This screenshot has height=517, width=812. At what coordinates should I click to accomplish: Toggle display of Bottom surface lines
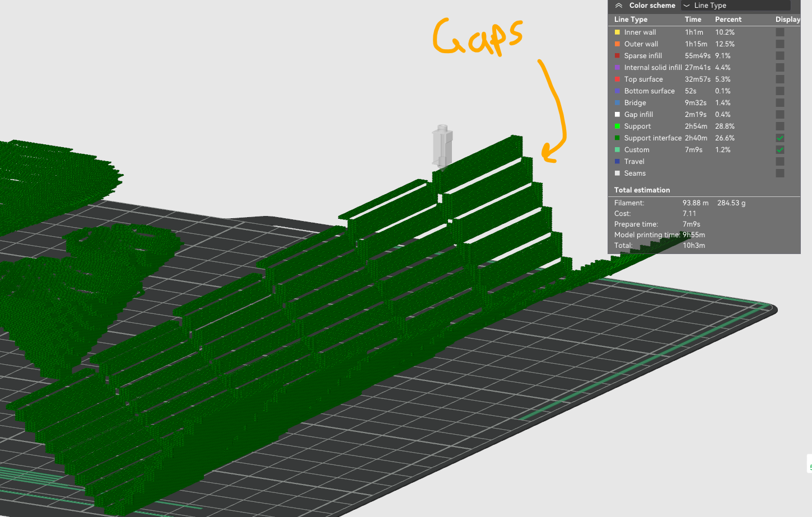(780, 91)
